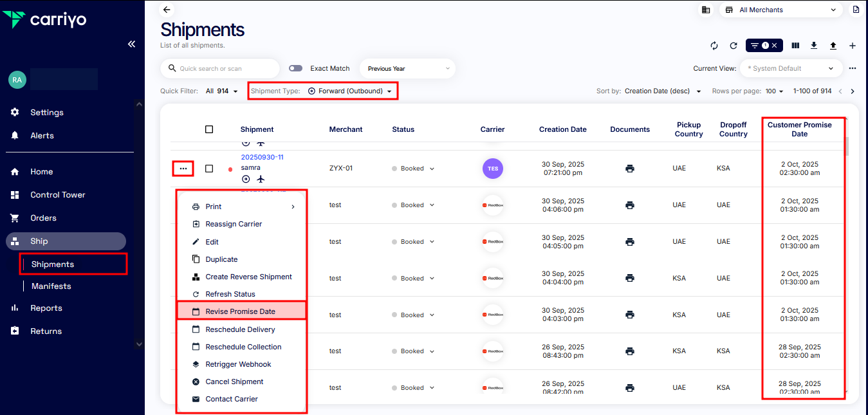This screenshot has height=415, width=868.
Task: Click the plus icon to add shipment
Action: click(853, 46)
